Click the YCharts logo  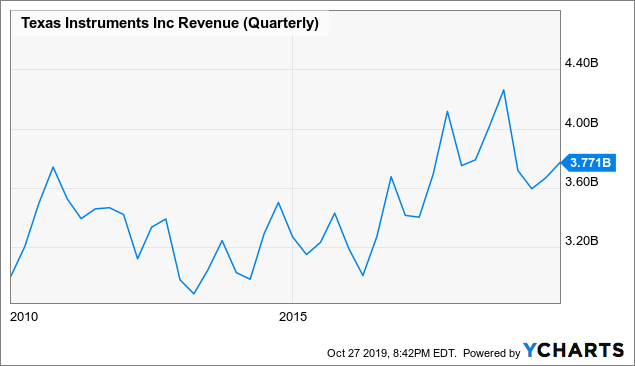(573, 350)
